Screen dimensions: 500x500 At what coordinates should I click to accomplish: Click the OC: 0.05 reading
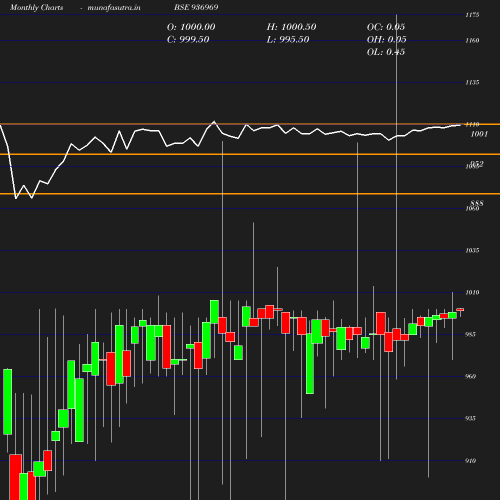[386, 27]
